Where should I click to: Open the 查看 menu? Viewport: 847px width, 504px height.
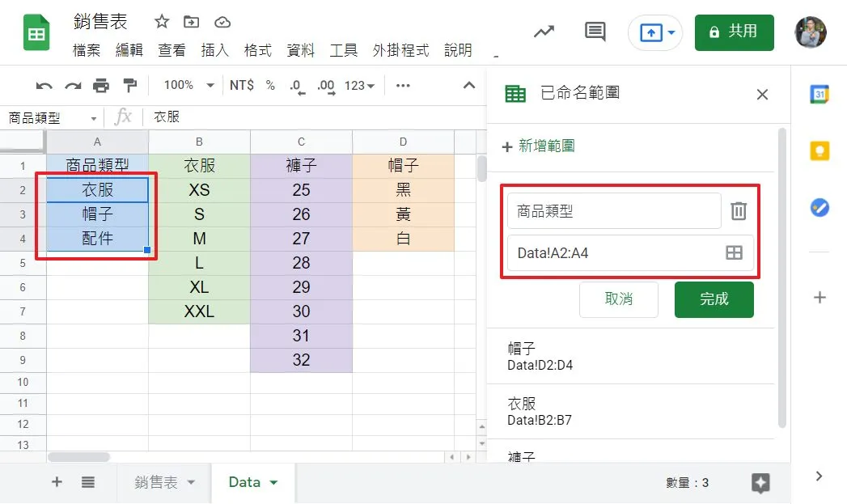(x=172, y=50)
